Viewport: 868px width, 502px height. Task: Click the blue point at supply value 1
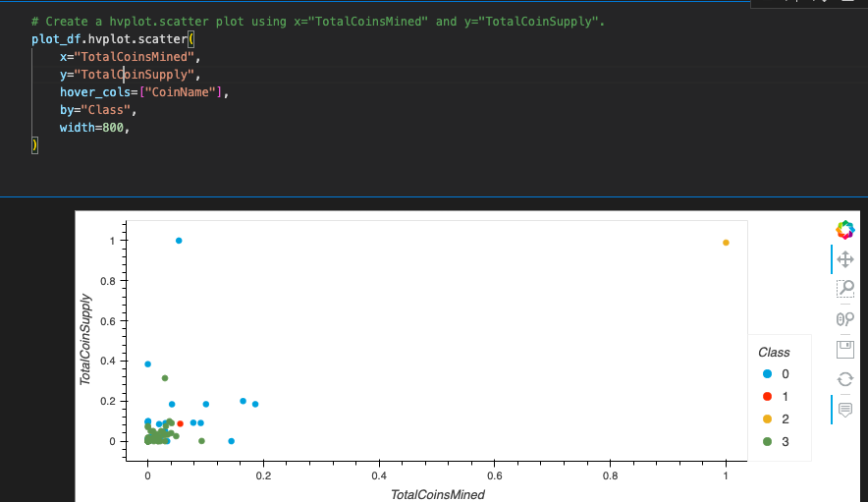pyautogui.click(x=179, y=241)
